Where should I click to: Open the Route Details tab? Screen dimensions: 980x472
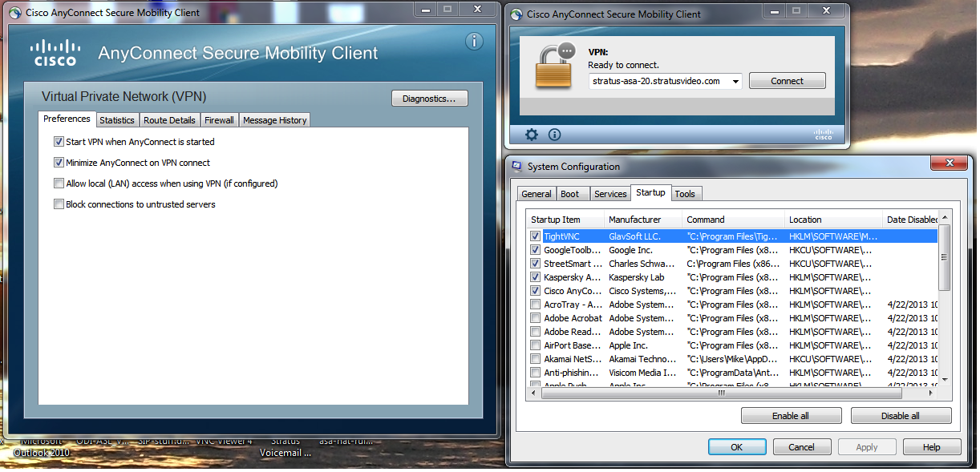tap(169, 120)
